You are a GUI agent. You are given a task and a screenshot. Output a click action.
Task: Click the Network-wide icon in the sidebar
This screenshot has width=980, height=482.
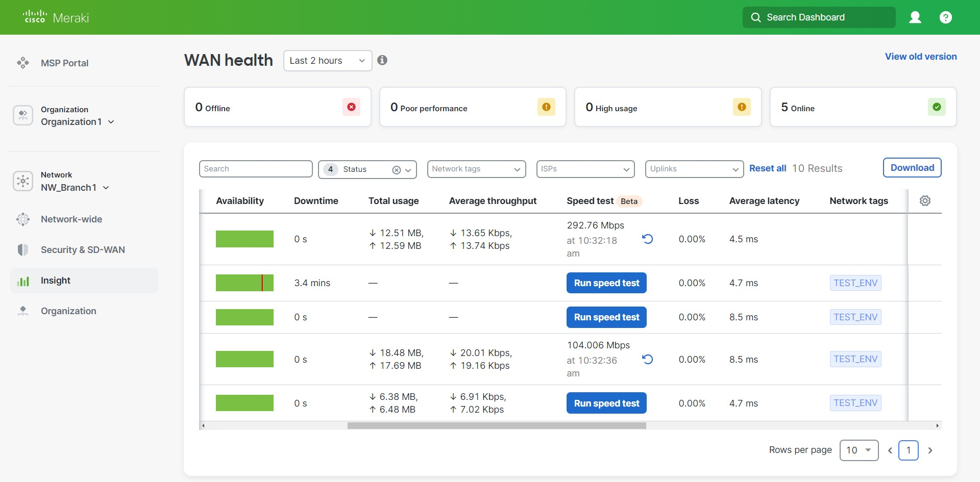(x=22, y=219)
